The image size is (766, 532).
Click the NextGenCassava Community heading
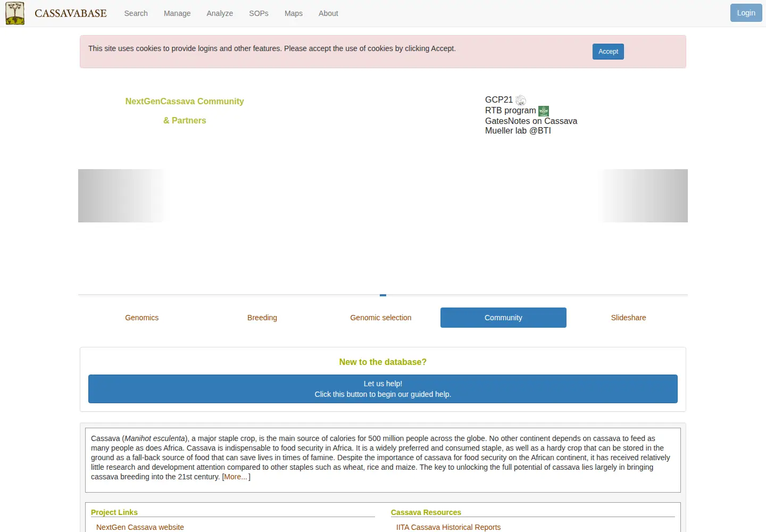tap(185, 102)
